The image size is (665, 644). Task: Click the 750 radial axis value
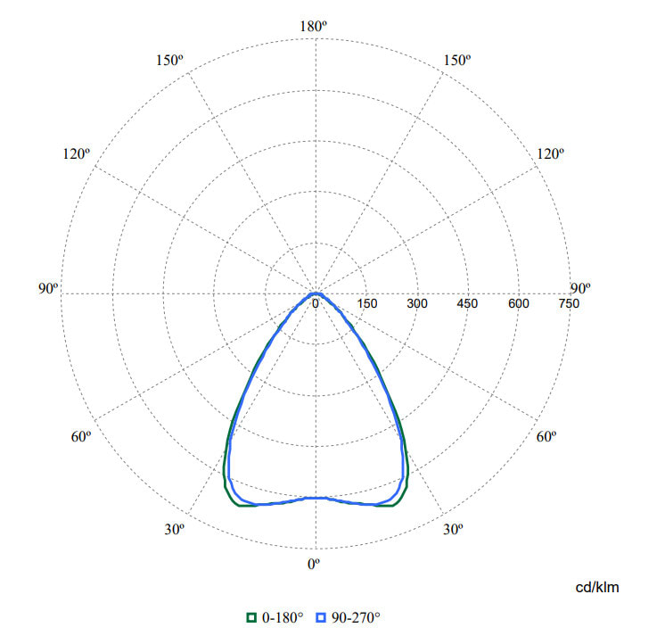[x=568, y=304]
